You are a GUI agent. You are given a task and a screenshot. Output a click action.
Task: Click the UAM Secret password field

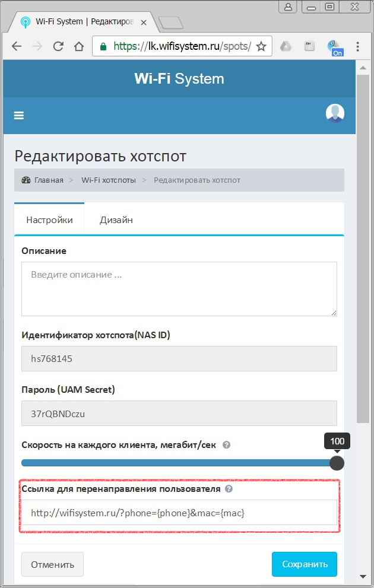(179, 414)
